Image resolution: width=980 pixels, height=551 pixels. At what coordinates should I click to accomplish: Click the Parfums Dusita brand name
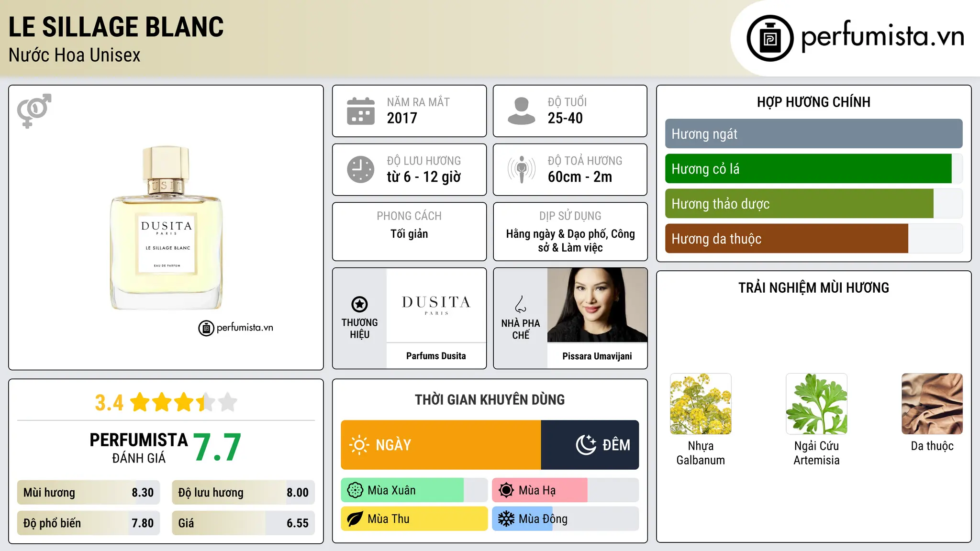click(x=436, y=356)
